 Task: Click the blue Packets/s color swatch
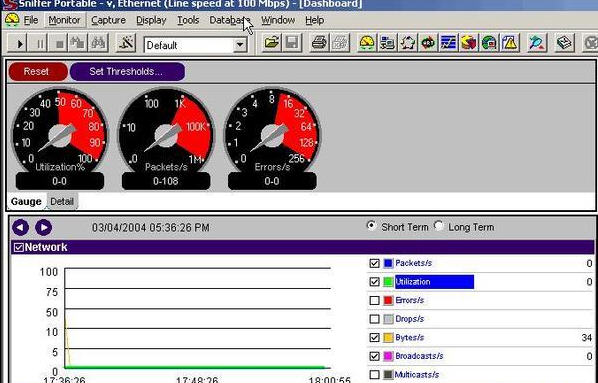click(x=388, y=263)
